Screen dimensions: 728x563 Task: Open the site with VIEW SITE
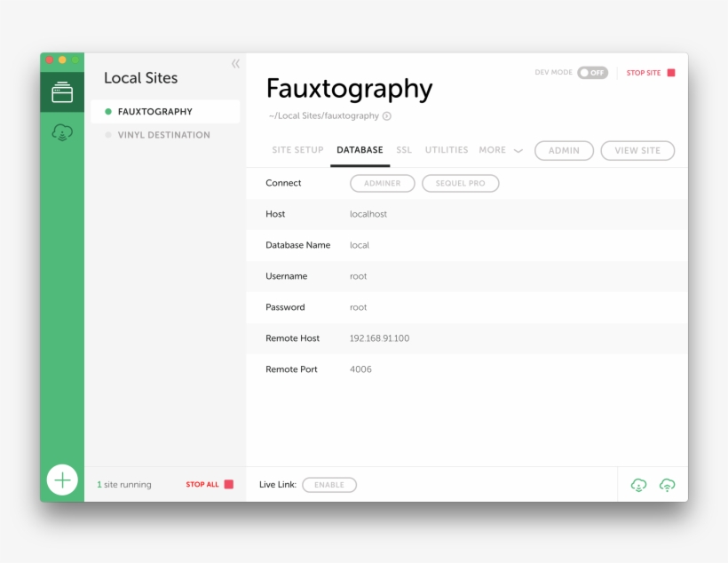coord(637,150)
